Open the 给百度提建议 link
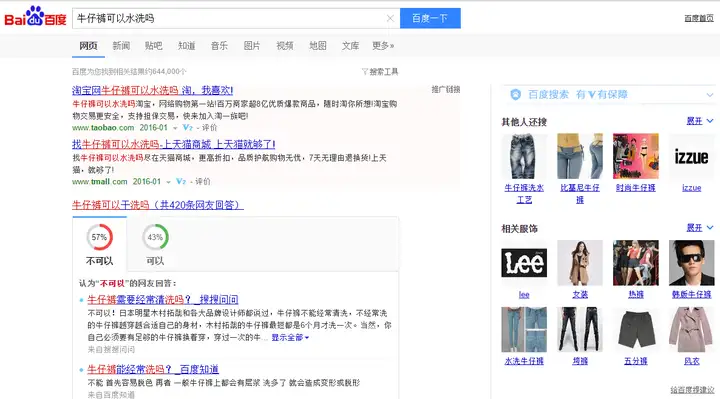 [692, 390]
